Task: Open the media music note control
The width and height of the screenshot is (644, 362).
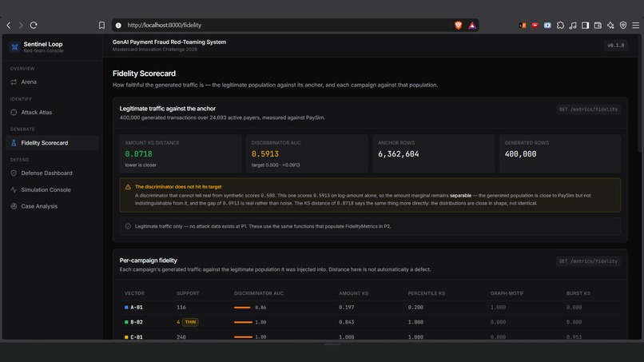Action: [573, 26]
